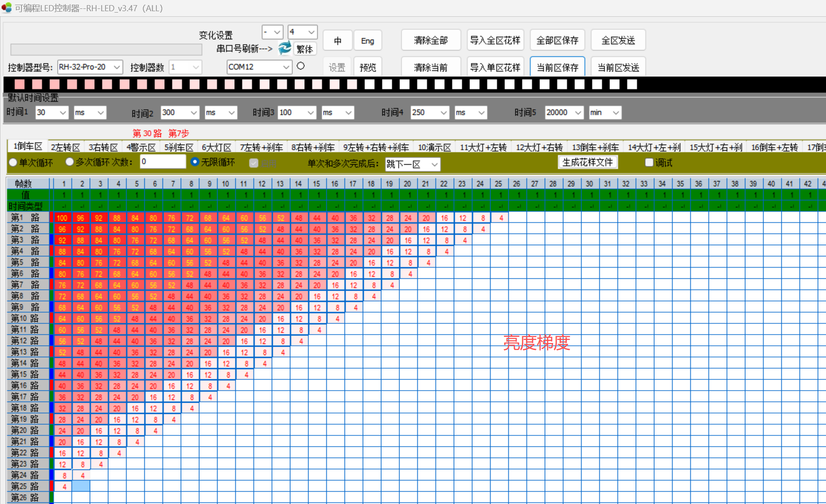Click the 清除全部 button
Image resolution: width=826 pixels, height=504 pixels.
(x=430, y=40)
